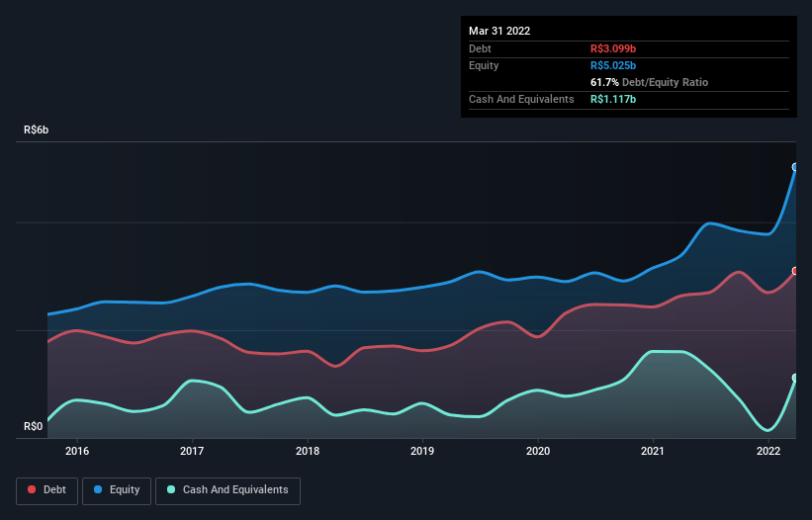812x520 pixels.
Task: Click the R$1.117b cash value
Action: pos(613,99)
